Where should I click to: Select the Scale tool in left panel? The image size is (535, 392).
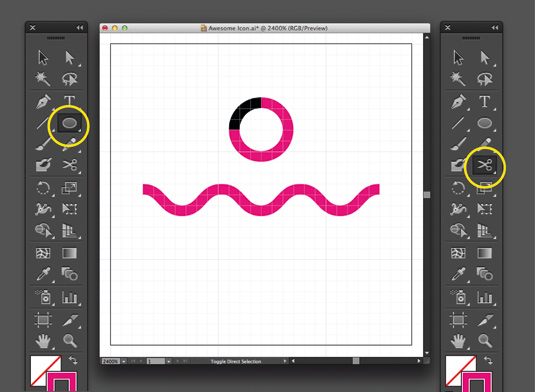pyautogui.click(x=69, y=188)
